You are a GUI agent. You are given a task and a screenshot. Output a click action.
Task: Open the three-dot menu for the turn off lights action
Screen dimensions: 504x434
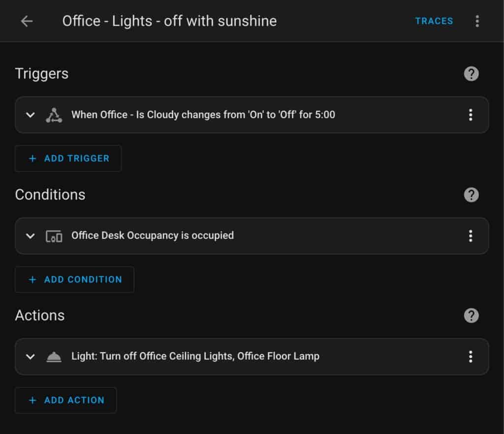471,357
